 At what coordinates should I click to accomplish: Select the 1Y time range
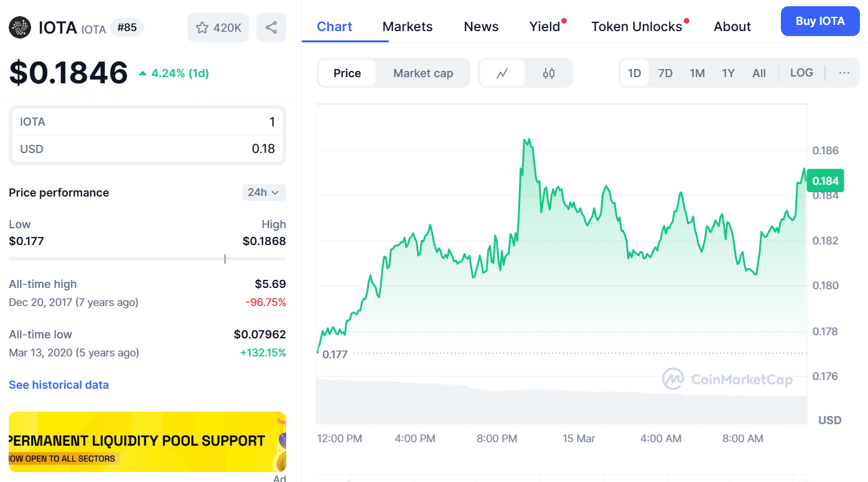point(728,73)
